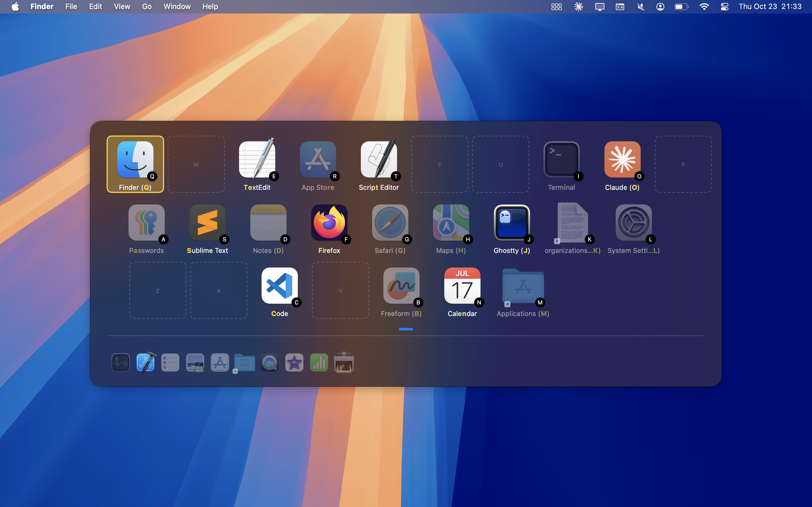Launch the Claude app
The image size is (812, 507).
click(622, 160)
